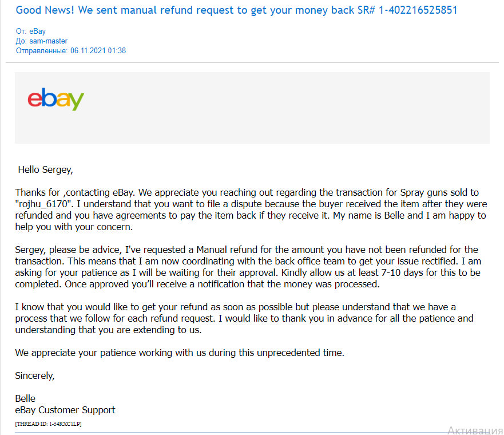Click the greeting Hello Sergey
504x435 pixels.
point(45,169)
